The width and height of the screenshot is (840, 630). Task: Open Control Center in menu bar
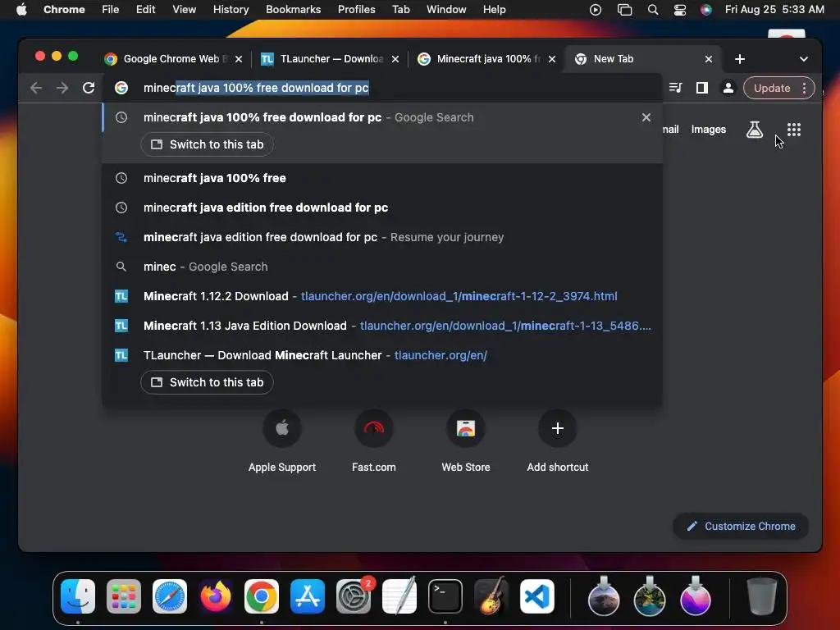pos(680,10)
